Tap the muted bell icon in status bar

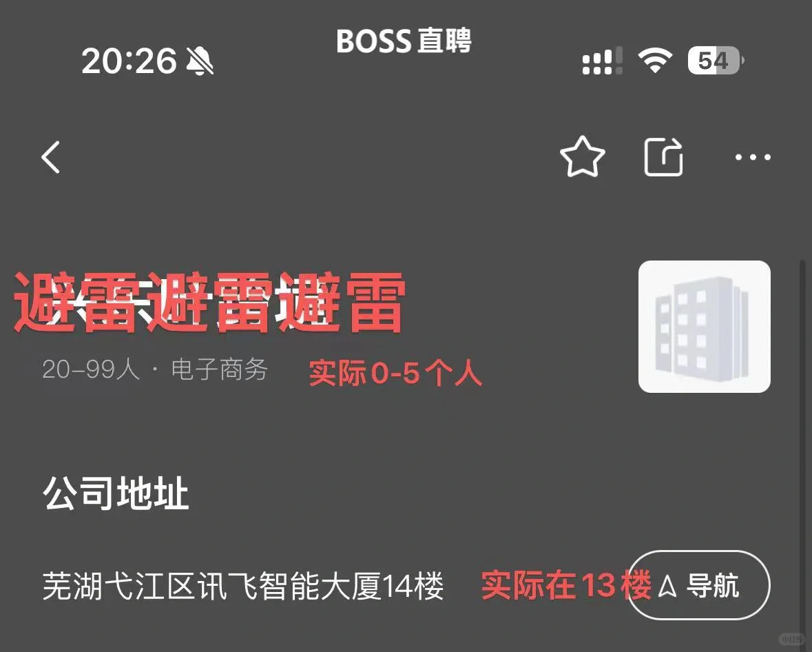click(x=199, y=61)
